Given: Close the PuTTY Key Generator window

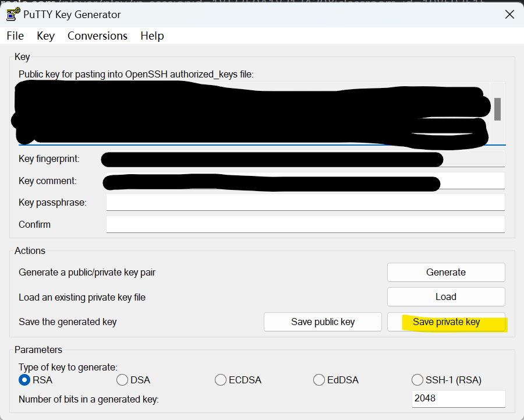Looking at the screenshot, I should tap(509, 15).
